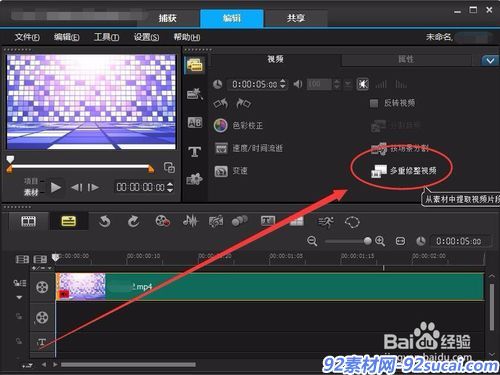The width and height of the screenshot is (500, 375).
Task: Open the 编辑 menu in menu bar
Action: (x=67, y=37)
